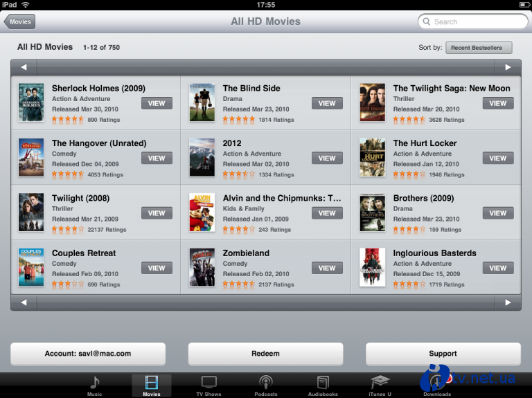Click the bottom right next-page arrow
This screenshot has height=398, width=532.
pyautogui.click(x=508, y=302)
